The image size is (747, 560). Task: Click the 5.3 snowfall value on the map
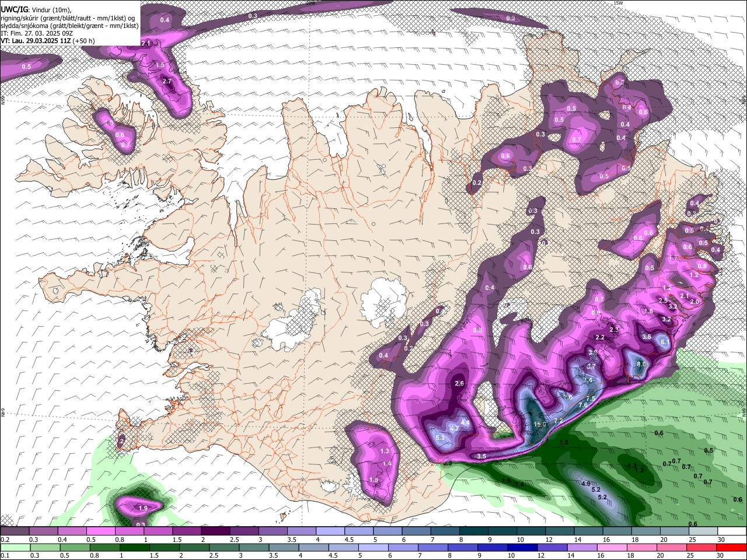[x=440, y=437]
